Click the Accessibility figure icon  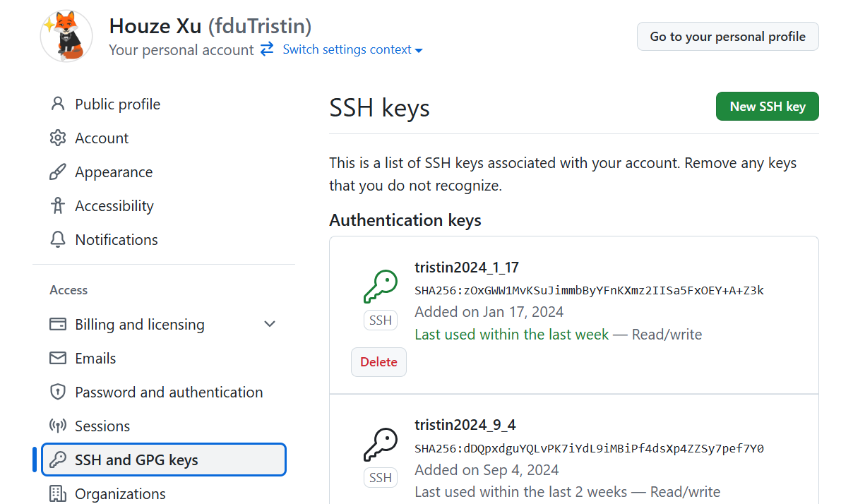[x=58, y=206]
